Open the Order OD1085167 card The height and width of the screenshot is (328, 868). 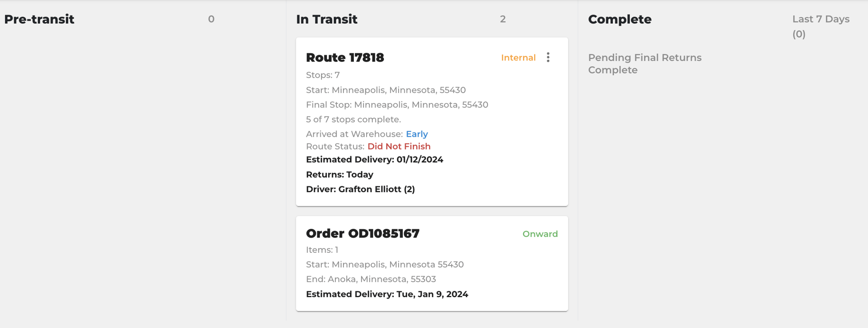coord(363,233)
